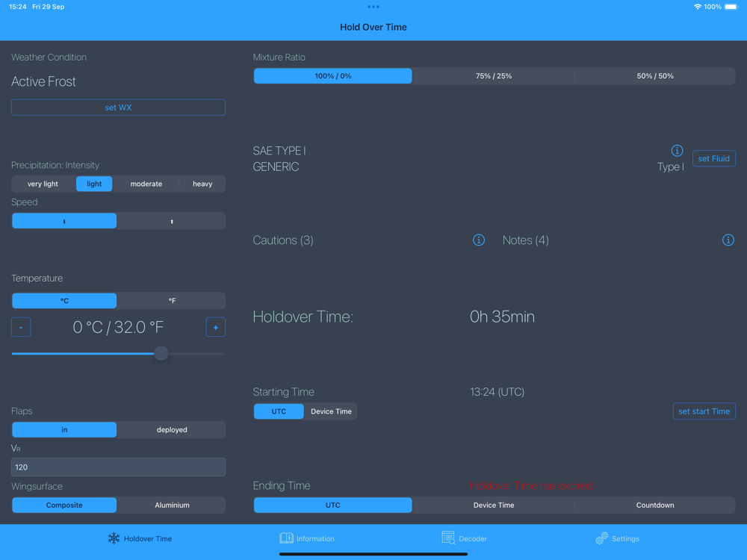The image size is (747, 560).
Task: Set Flaps to deployed
Action: (x=172, y=430)
